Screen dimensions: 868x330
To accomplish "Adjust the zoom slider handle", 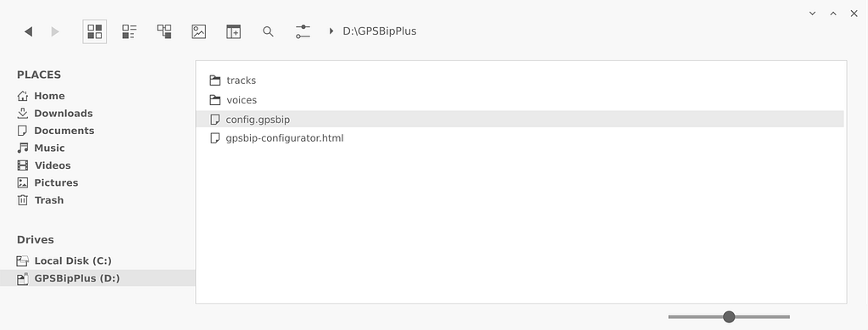I will [729, 316].
